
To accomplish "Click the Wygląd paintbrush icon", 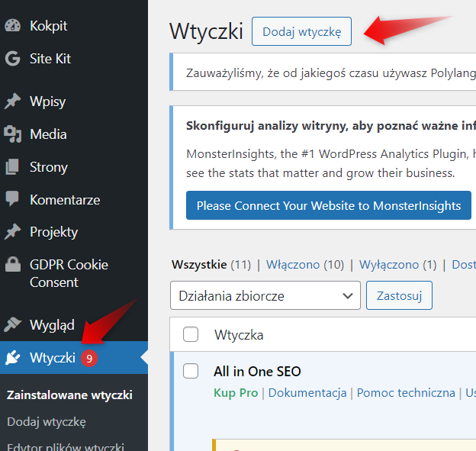I will (12, 324).
